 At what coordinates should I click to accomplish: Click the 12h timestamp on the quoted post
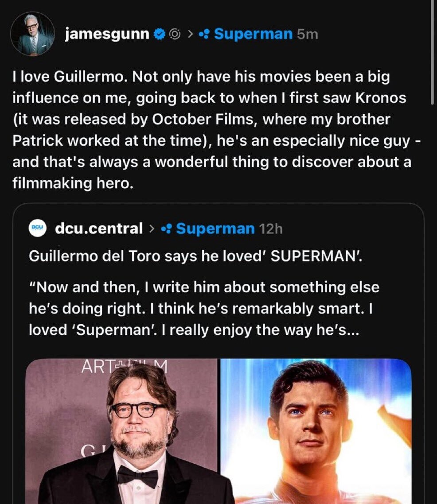click(x=270, y=229)
